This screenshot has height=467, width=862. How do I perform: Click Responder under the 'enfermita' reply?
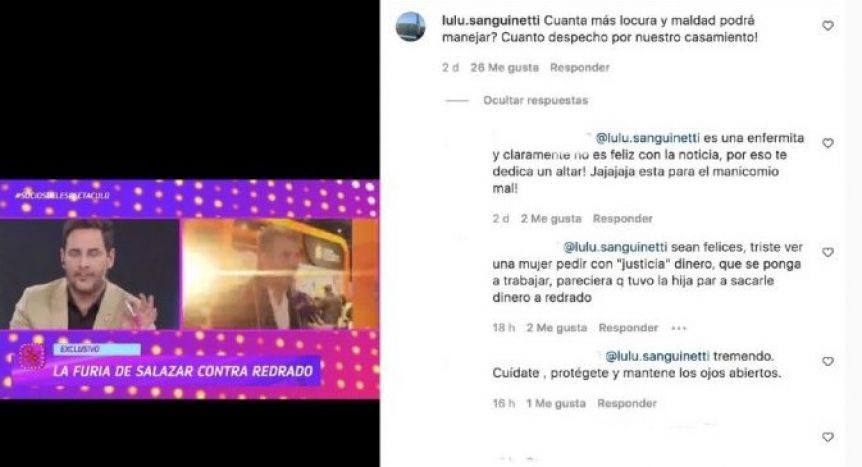click(622, 219)
